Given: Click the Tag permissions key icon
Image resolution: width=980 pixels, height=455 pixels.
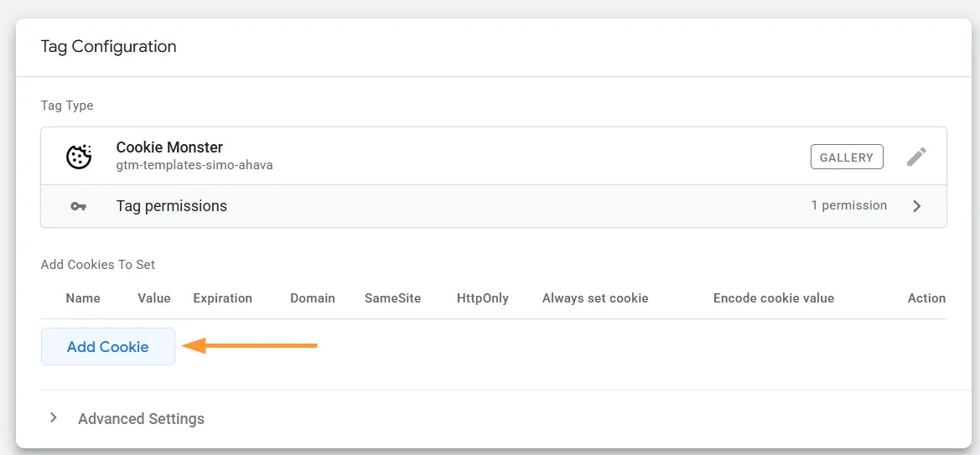Looking at the screenshot, I should click(x=79, y=206).
